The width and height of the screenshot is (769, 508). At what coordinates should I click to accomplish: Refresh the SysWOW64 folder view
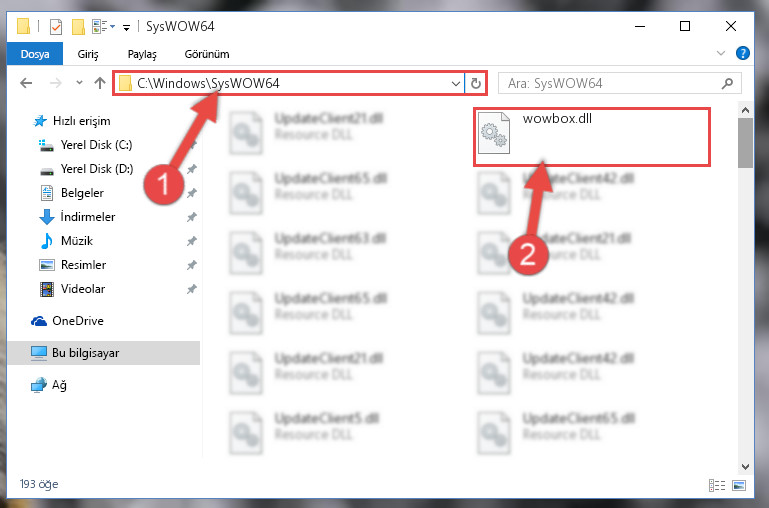(475, 83)
